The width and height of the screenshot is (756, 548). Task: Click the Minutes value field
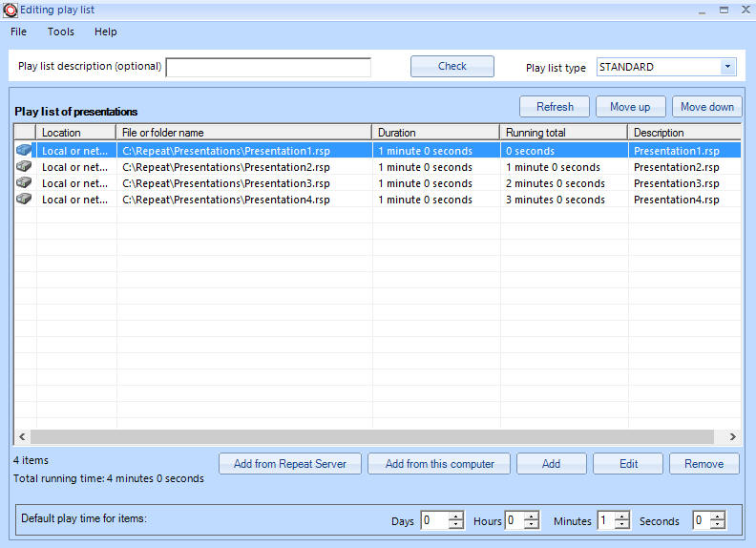tap(606, 520)
